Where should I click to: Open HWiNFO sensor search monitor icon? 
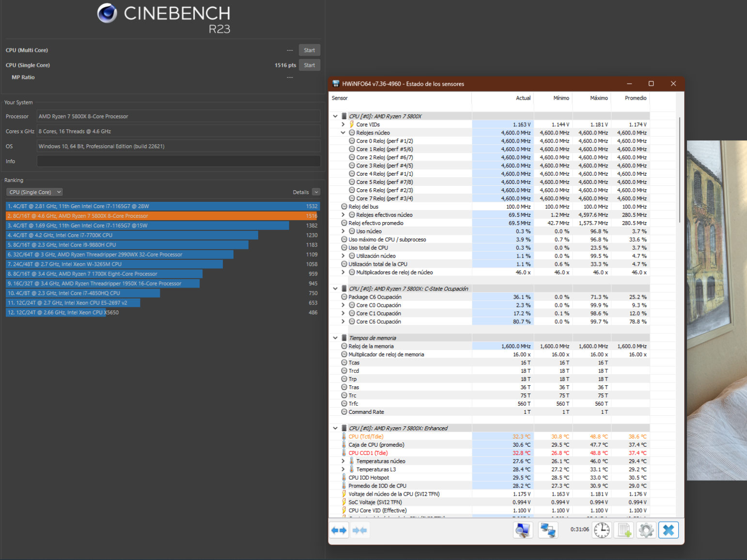523,530
